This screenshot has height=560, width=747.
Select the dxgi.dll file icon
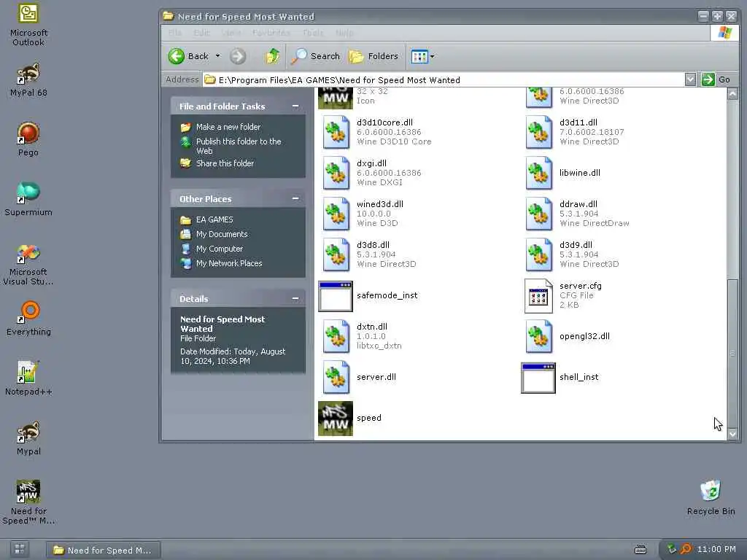pos(336,173)
